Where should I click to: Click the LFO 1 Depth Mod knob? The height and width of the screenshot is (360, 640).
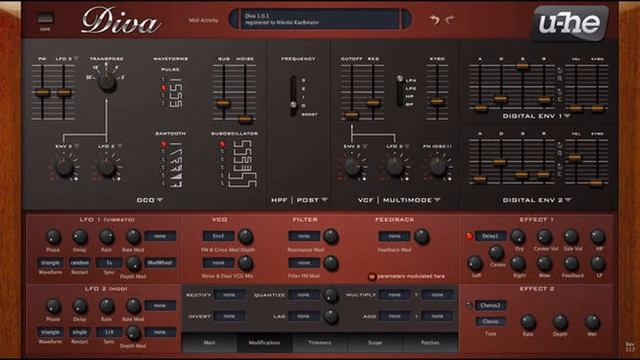133,264
